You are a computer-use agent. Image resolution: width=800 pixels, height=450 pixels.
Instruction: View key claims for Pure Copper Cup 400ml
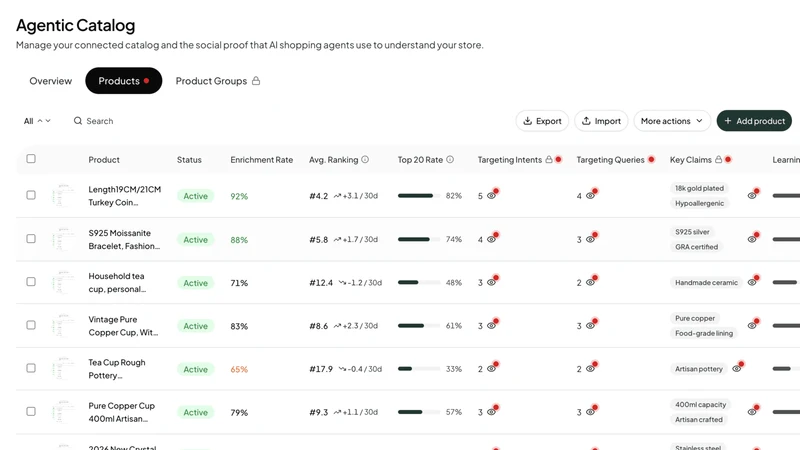tap(752, 412)
